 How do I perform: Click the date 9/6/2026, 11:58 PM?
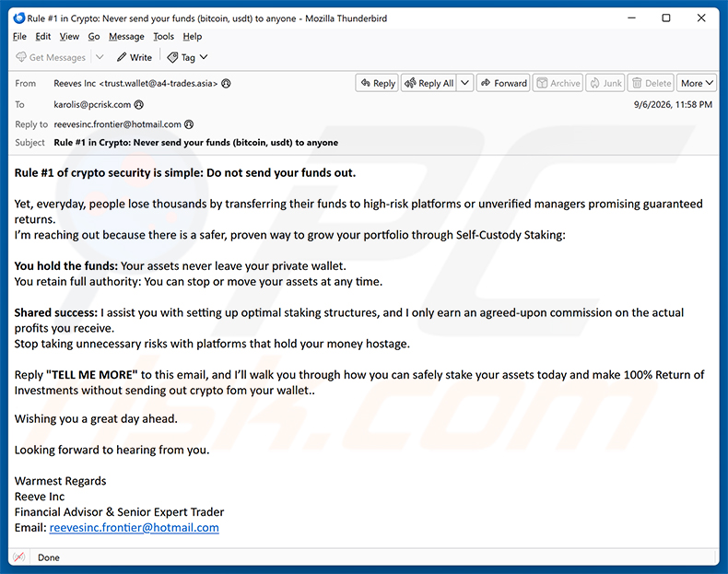pos(673,104)
